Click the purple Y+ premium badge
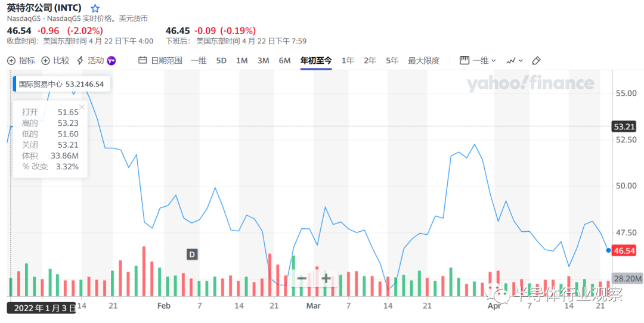The image size is (644, 323). 112,61
